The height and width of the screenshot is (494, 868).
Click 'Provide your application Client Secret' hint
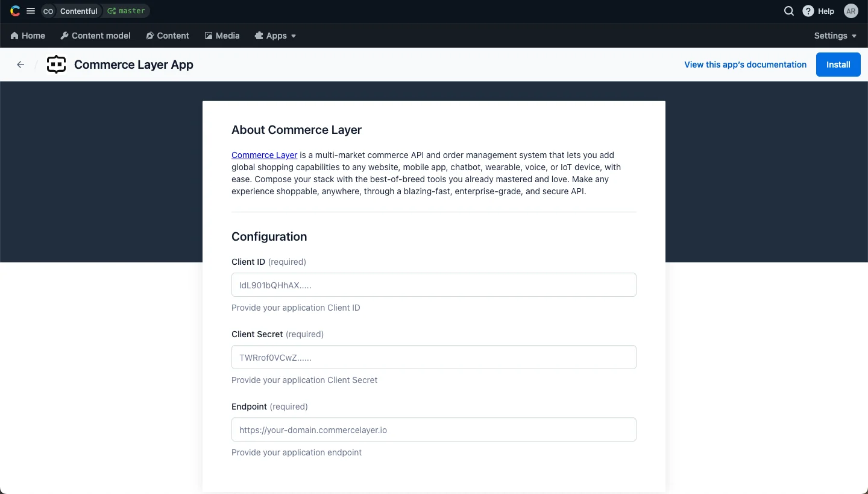(304, 380)
